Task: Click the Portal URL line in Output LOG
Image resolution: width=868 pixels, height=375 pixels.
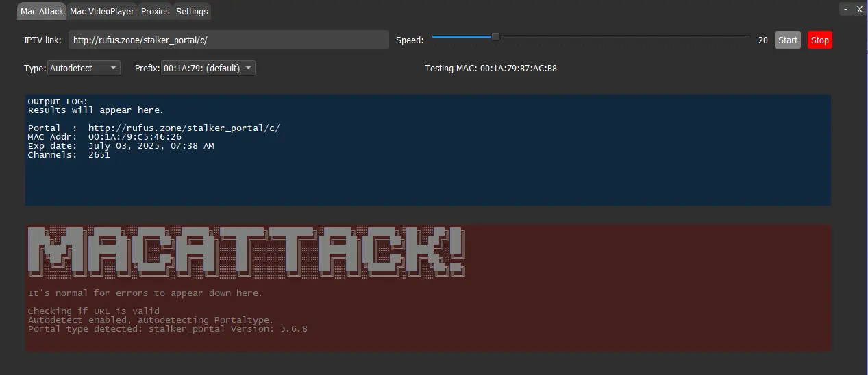Action: click(x=154, y=128)
